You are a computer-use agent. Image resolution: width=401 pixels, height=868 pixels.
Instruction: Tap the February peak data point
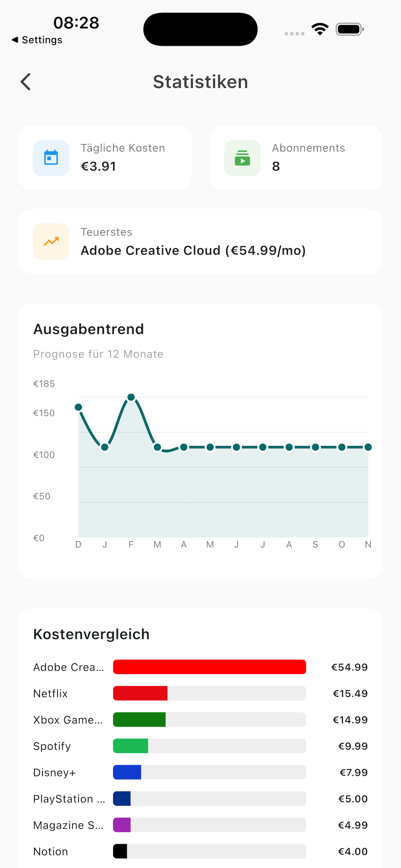[131, 397]
